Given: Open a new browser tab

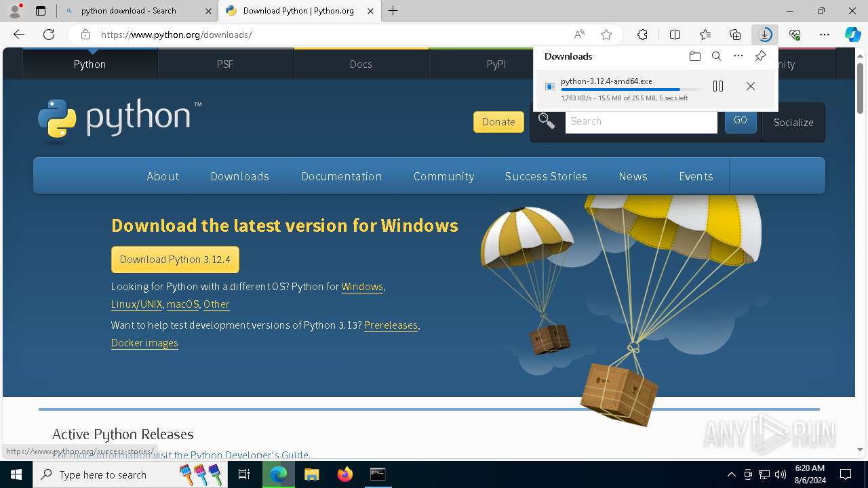Looking at the screenshot, I should (x=393, y=11).
